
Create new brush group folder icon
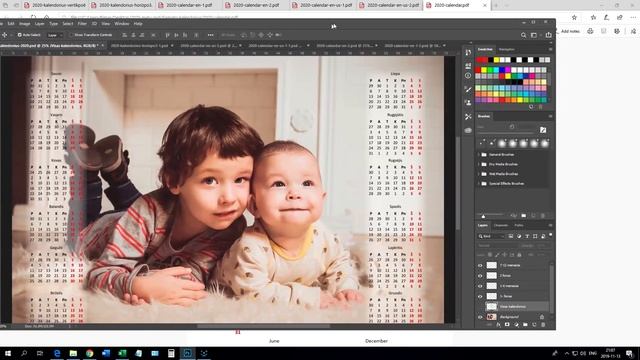tap(524, 216)
